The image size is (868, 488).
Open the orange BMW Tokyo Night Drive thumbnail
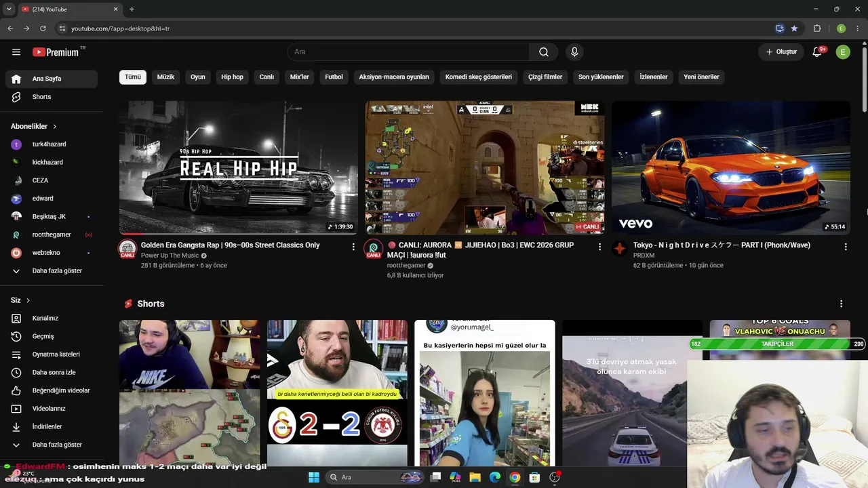click(731, 167)
